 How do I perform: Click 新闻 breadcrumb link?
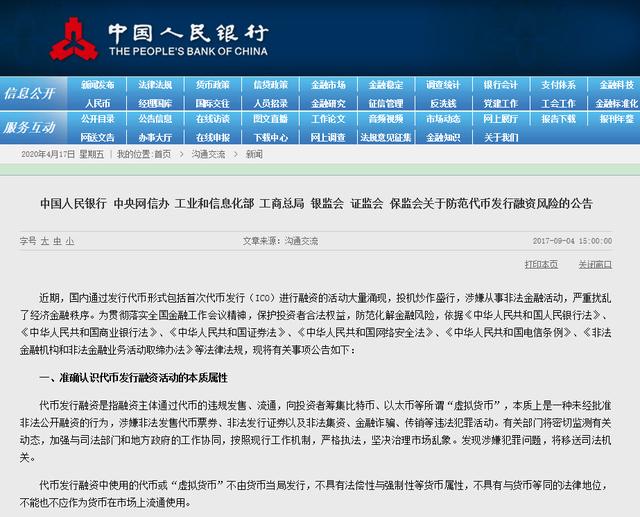coord(254,154)
